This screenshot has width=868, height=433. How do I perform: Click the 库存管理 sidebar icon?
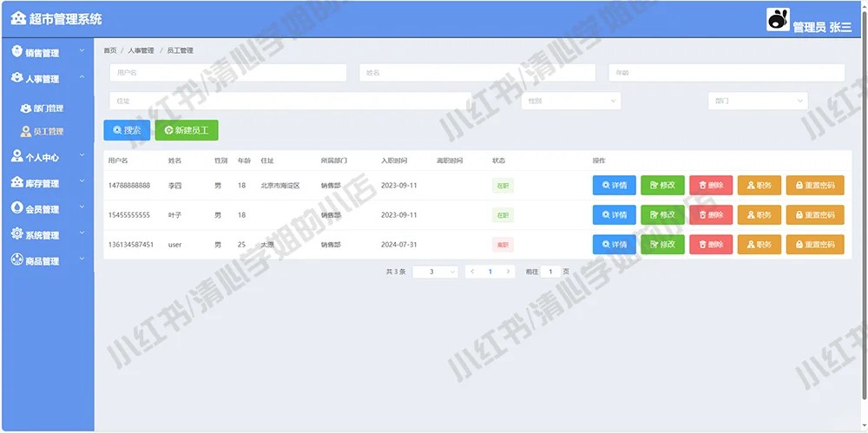[17, 182]
